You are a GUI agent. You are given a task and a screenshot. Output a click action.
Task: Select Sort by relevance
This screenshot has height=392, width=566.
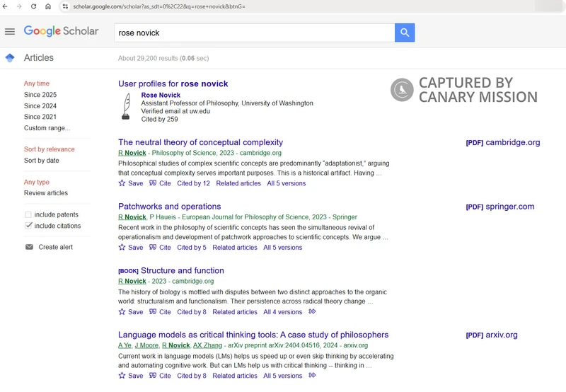(49, 149)
